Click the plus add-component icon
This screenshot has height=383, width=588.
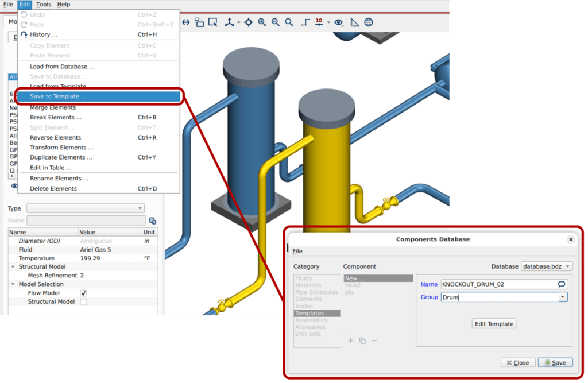tap(350, 341)
